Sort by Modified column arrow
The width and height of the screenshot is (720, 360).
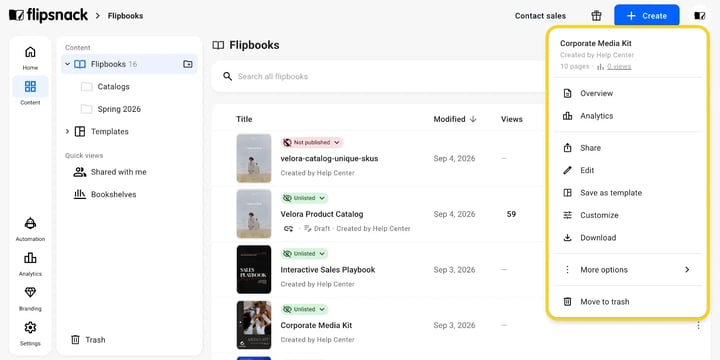473,119
